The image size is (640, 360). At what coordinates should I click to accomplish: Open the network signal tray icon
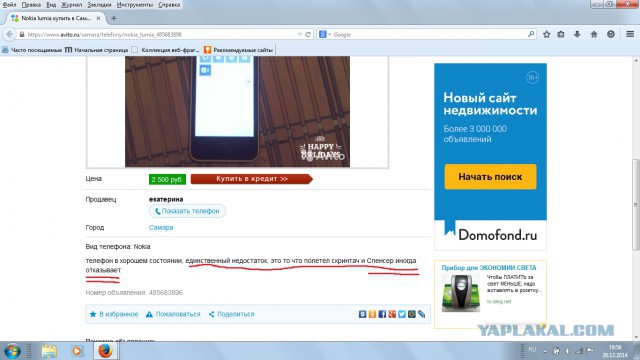pyautogui.click(x=579, y=351)
